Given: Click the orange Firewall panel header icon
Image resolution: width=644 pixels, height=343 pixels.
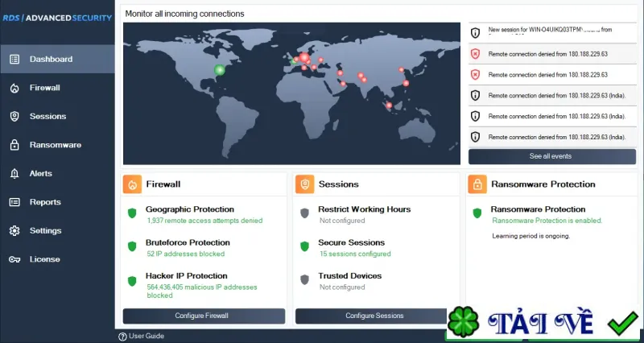Looking at the screenshot, I should tap(132, 184).
